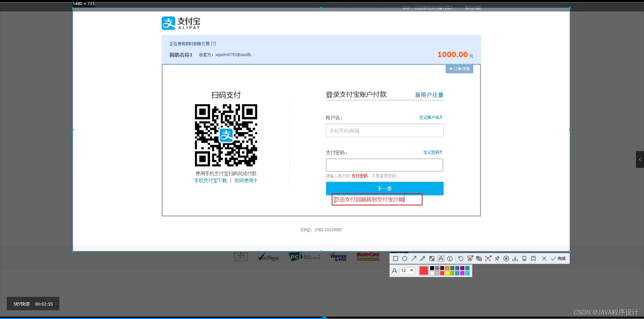
Task: Select the mosaic blur tool
Action: (432, 259)
